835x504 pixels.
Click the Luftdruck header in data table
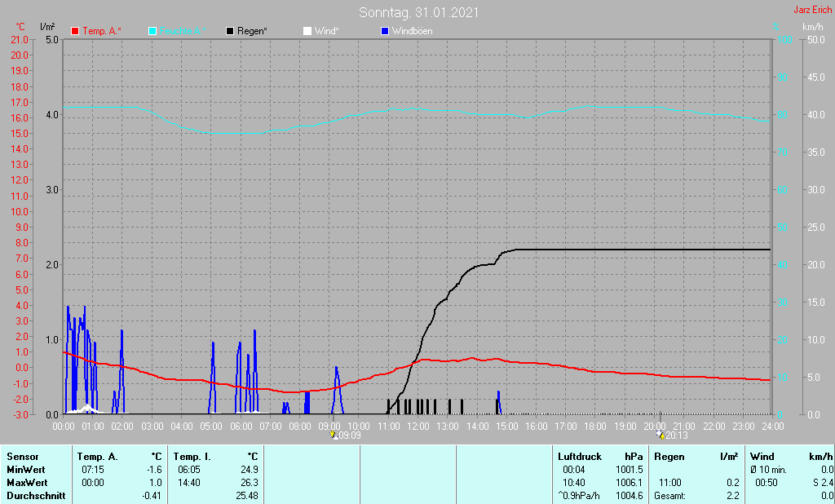tap(580, 457)
